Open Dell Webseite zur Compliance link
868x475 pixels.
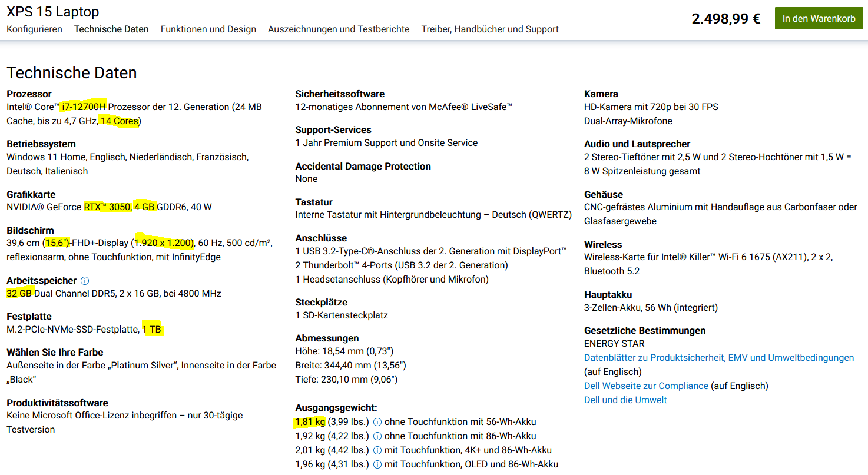coord(646,386)
